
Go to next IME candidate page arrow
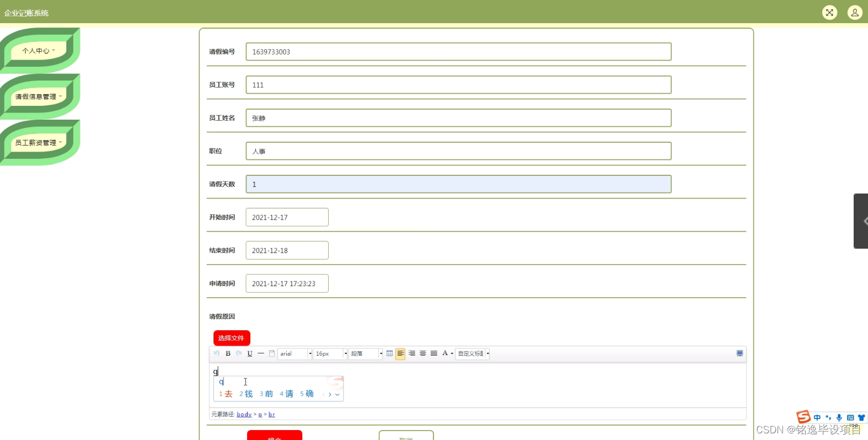point(330,394)
